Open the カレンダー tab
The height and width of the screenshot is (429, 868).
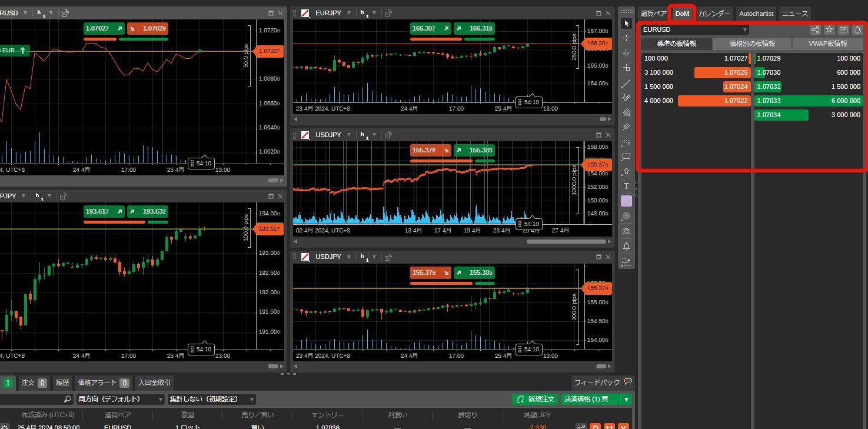click(x=714, y=14)
